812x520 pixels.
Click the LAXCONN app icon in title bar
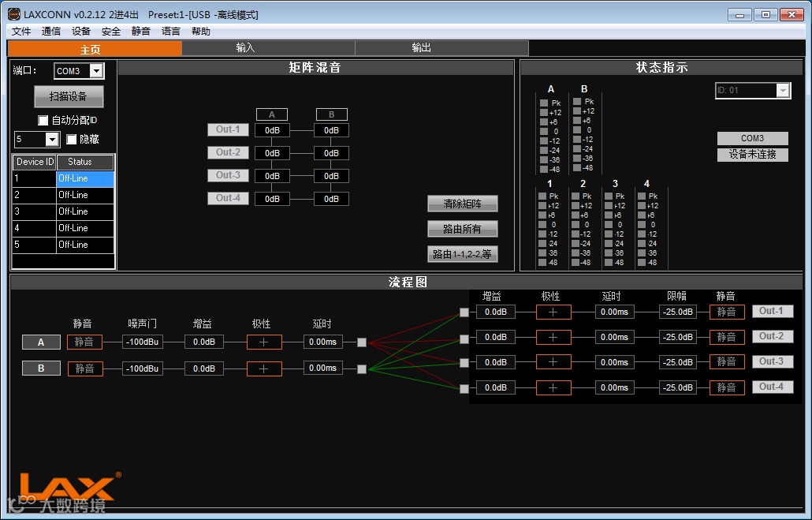click(14, 14)
